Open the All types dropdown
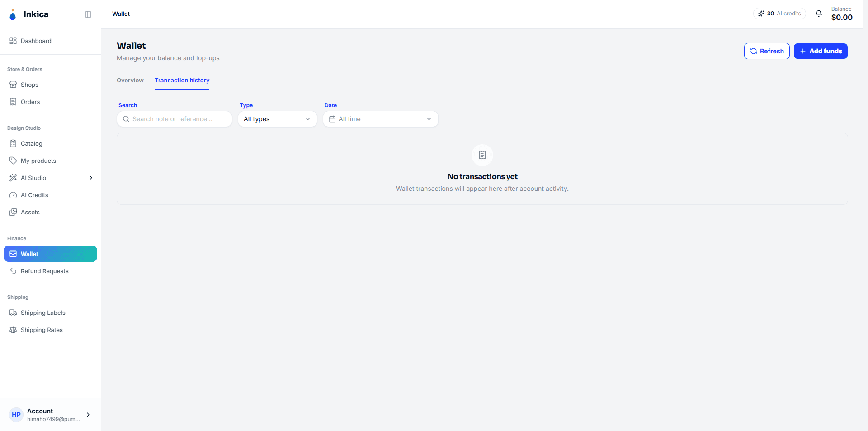 pos(278,119)
